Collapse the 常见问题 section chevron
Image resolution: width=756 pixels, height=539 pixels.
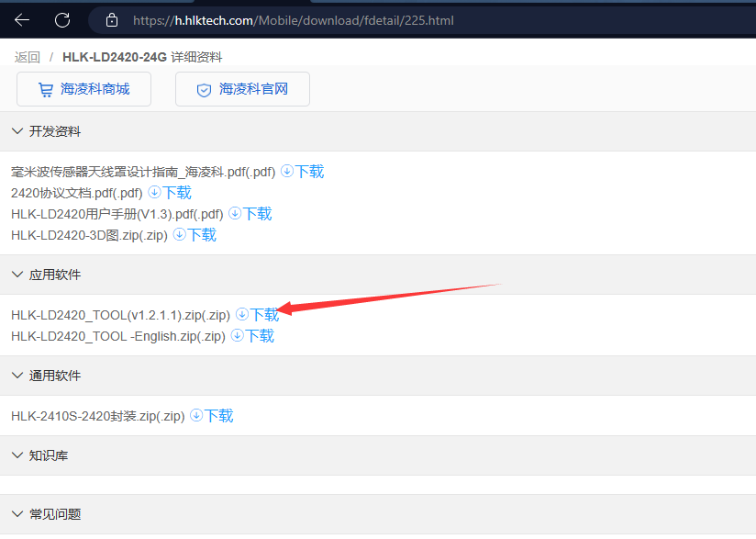[x=17, y=514]
